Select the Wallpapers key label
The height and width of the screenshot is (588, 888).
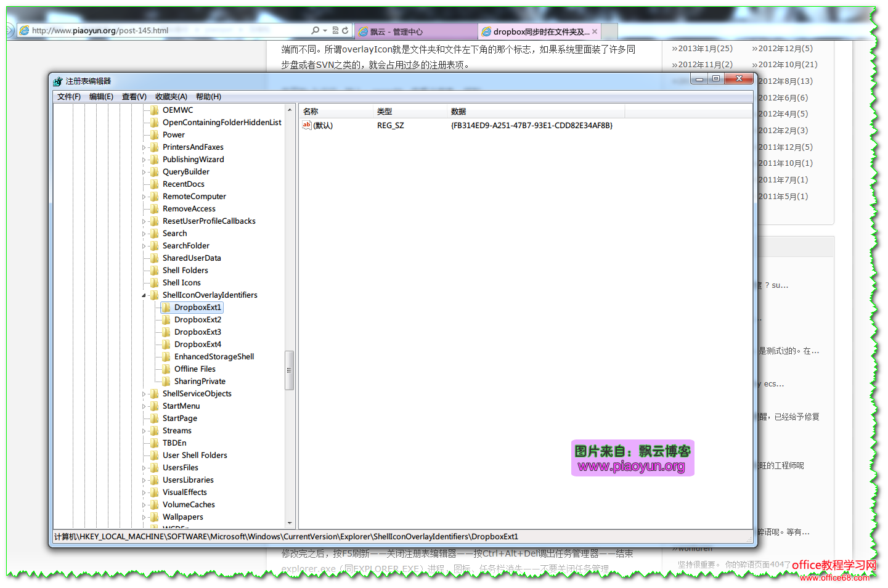pyautogui.click(x=183, y=517)
